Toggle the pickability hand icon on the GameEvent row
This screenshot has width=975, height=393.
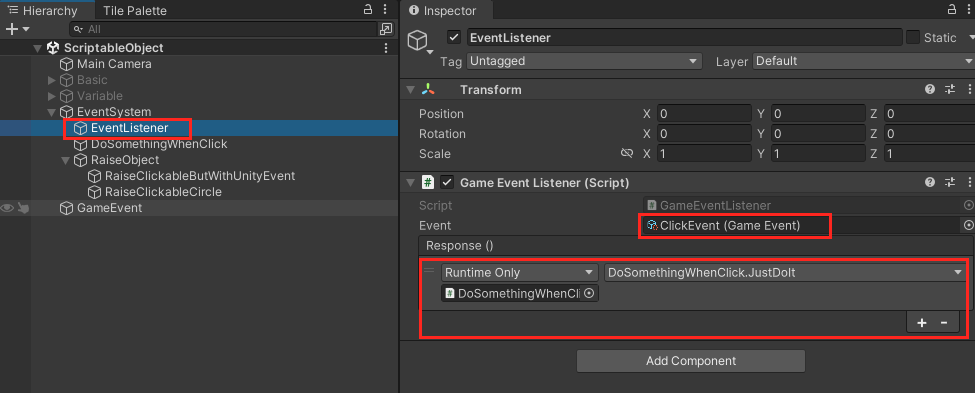point(23,208)
